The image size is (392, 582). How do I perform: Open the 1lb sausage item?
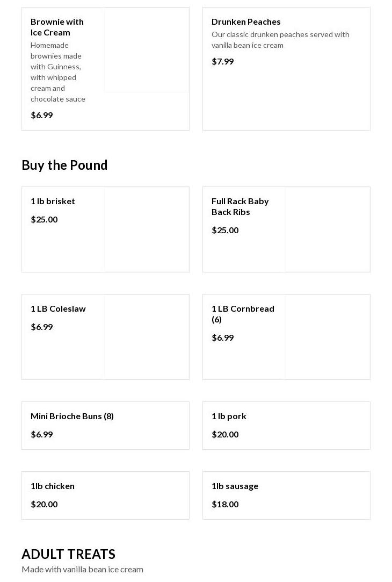coord(235,486)
